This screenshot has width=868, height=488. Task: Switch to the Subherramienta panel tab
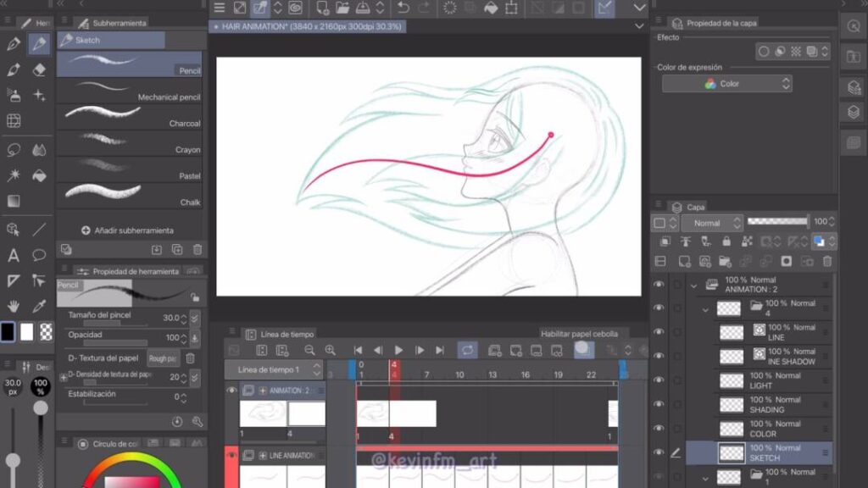tap(113, 23)
